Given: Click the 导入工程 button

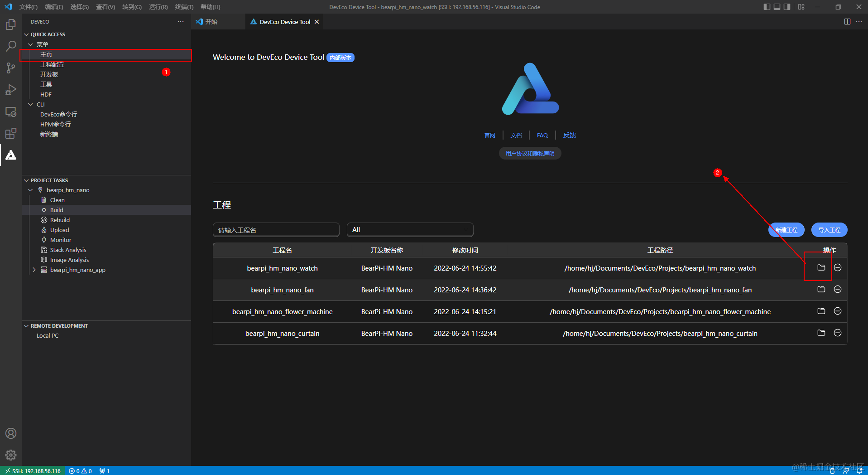Looking at the screenshot, I should [830, 230].
